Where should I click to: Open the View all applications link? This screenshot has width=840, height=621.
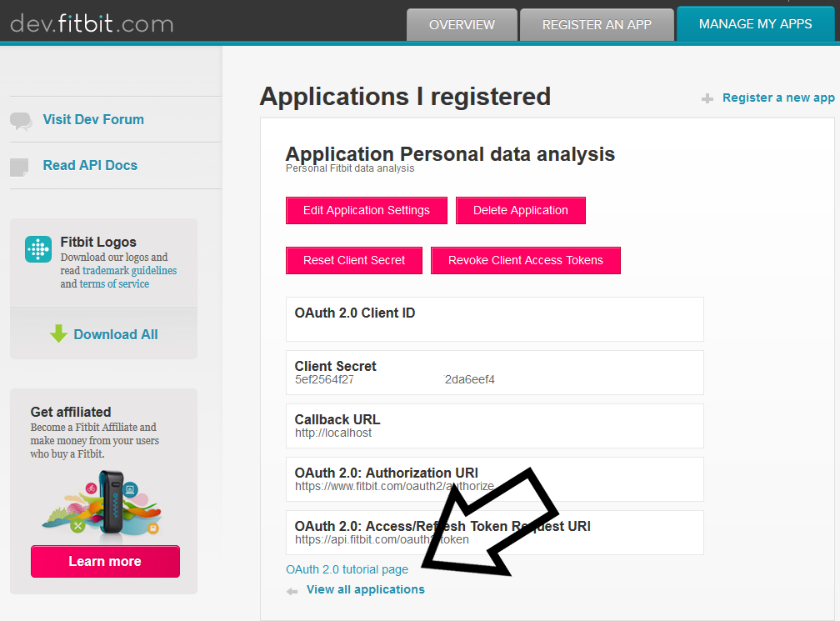[x=365, y=589]
